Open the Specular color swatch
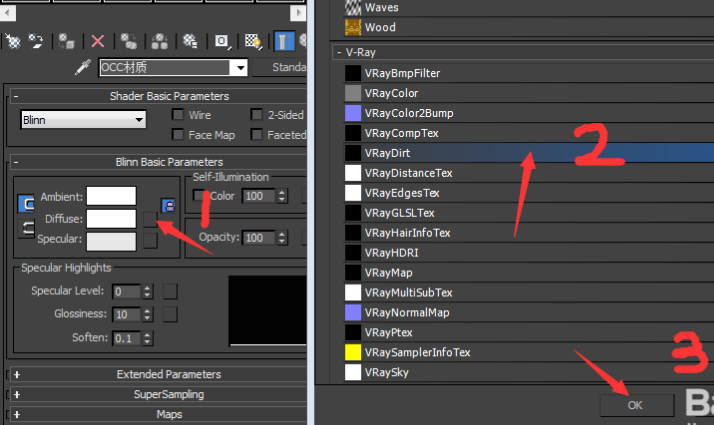The width and height of the screenshot is (714, 425). [x=112, y=241]
